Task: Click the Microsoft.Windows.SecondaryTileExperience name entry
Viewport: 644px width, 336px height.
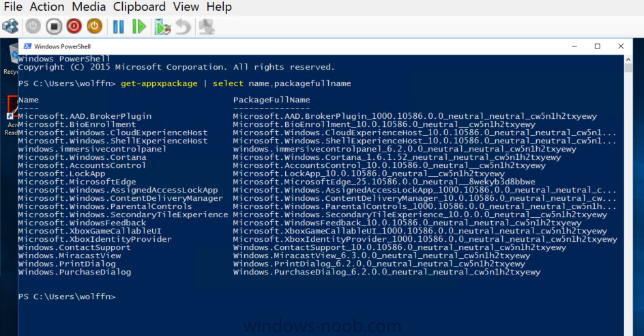Action: [123, 214]
